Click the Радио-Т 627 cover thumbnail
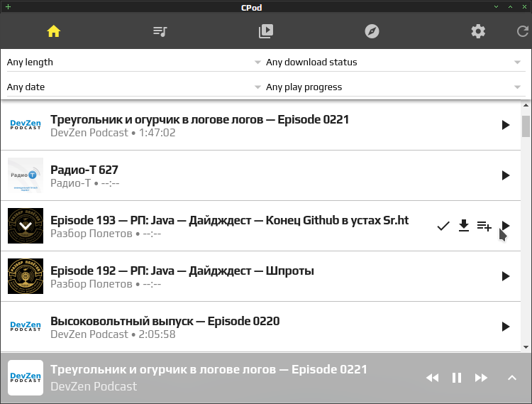The width and height of the screenshot is (532, 404). pyautogui.click(x=26, y=175)
